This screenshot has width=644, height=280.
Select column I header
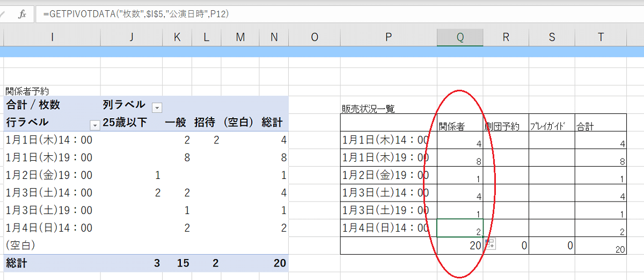(52, 37)
